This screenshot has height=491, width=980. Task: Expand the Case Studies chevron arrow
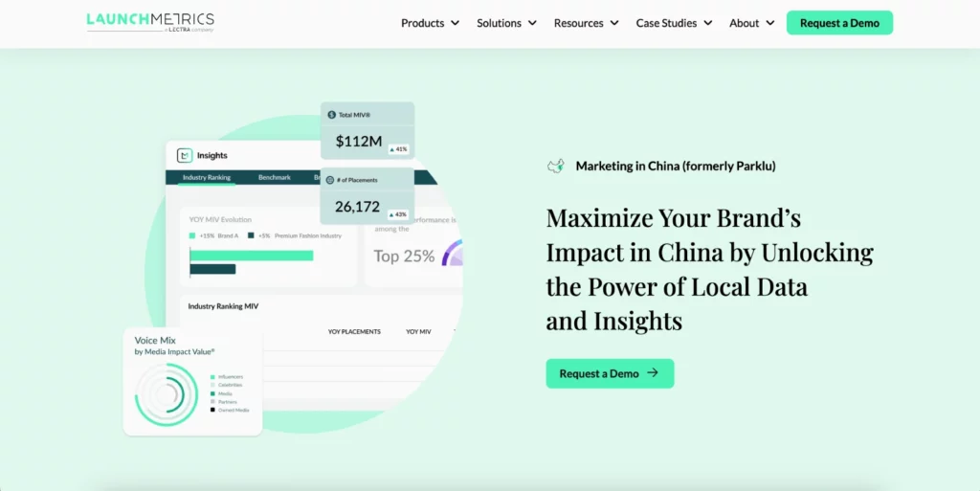707,23
